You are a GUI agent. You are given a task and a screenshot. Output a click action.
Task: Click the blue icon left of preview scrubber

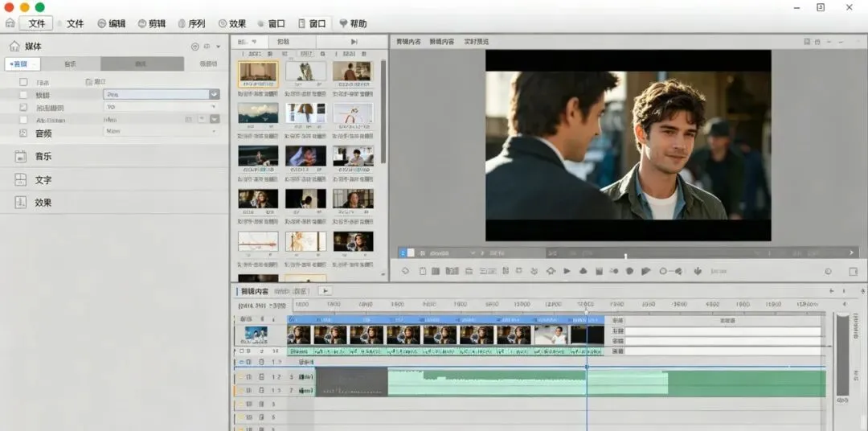403,252
